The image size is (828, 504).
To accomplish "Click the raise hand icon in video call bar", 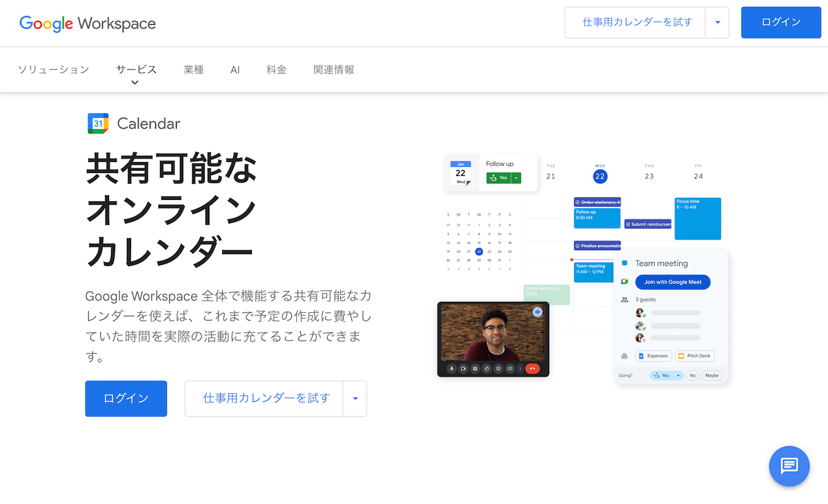I will point(486,368).
